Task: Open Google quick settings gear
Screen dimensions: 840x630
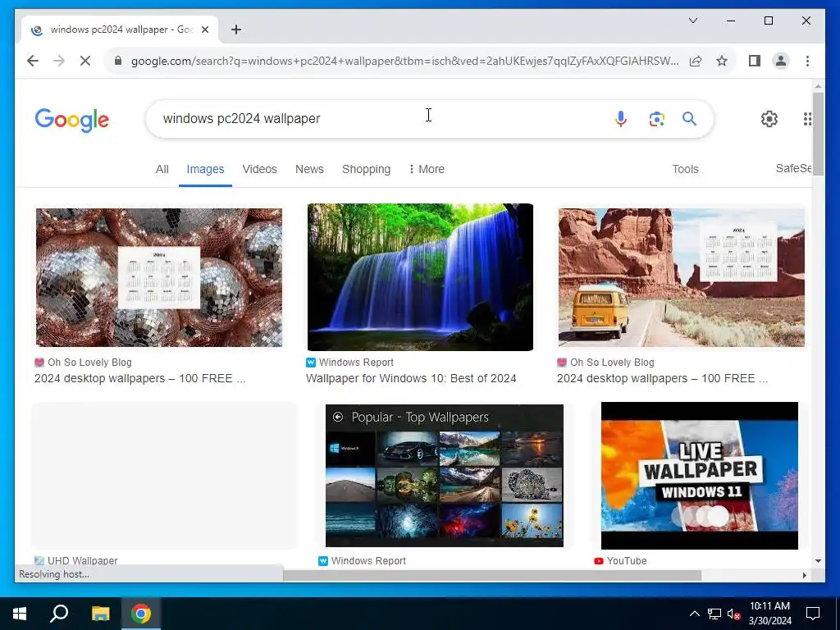Action: coord(769,118)
